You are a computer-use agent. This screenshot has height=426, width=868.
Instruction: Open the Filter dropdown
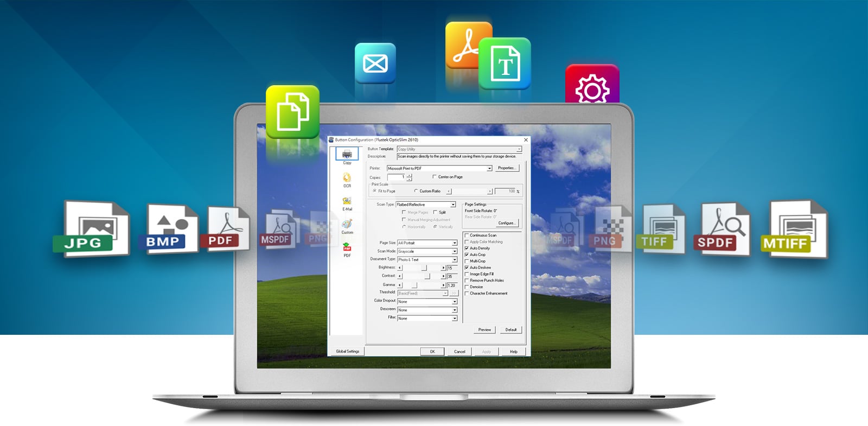427,319
